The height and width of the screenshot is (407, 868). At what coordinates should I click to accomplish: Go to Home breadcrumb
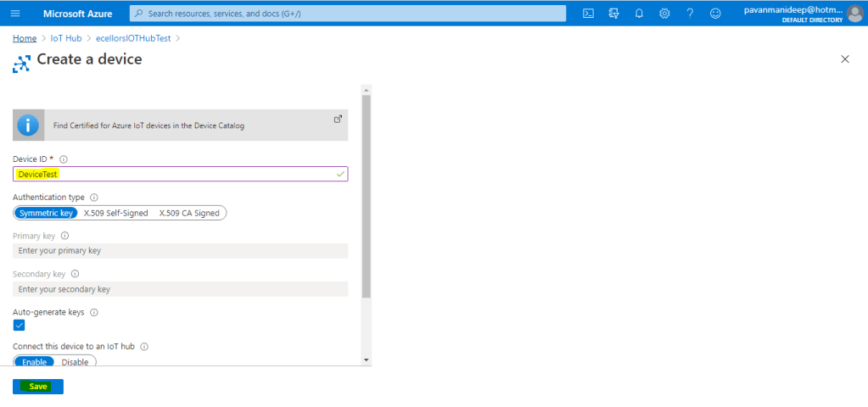25,38
